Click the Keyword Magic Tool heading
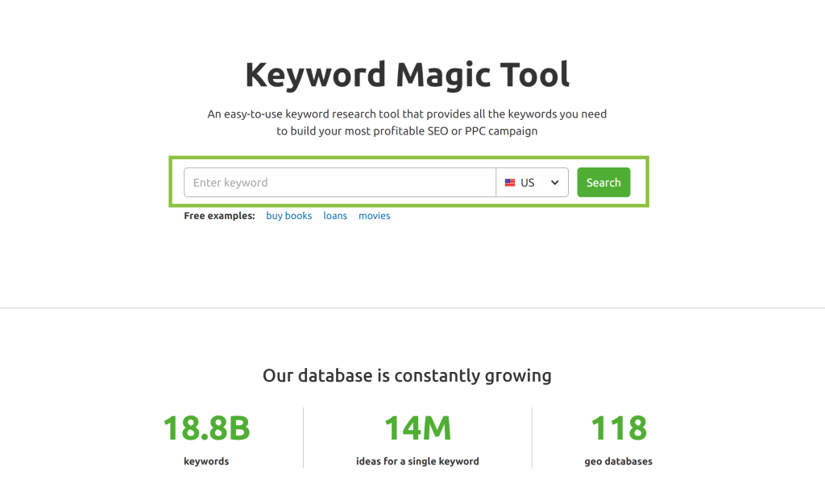This screenshot has height=504, width=825. [x=407, y=74]
